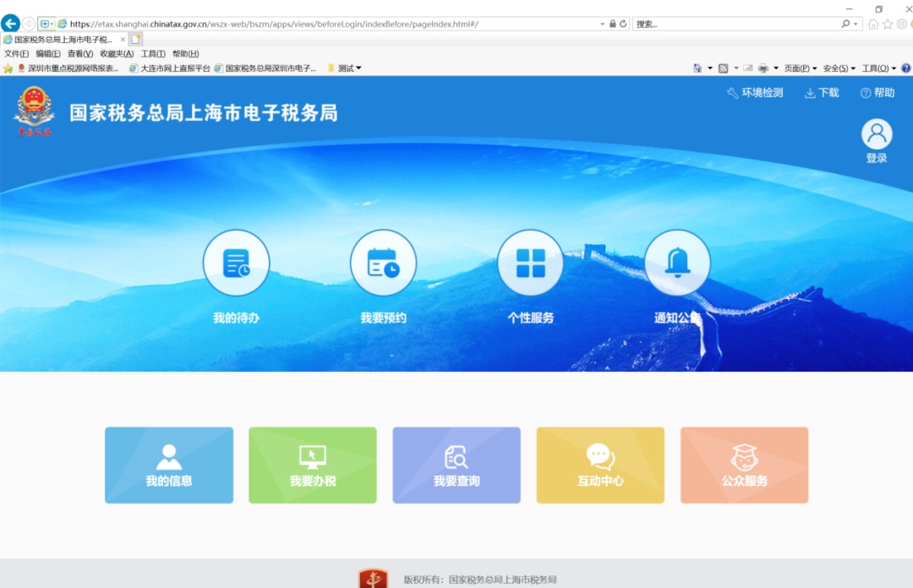Select the 个性服务 grid icon

tap(530, 264)
